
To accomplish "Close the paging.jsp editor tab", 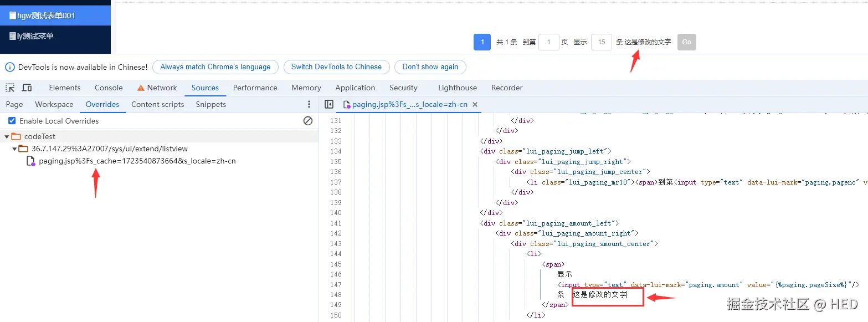I will [x=475, y=104].
